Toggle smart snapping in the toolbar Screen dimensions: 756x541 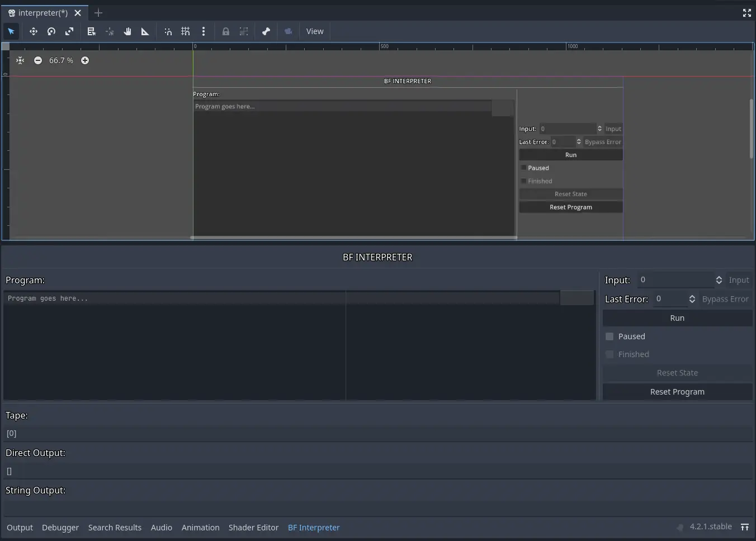(x=168, y=31)
